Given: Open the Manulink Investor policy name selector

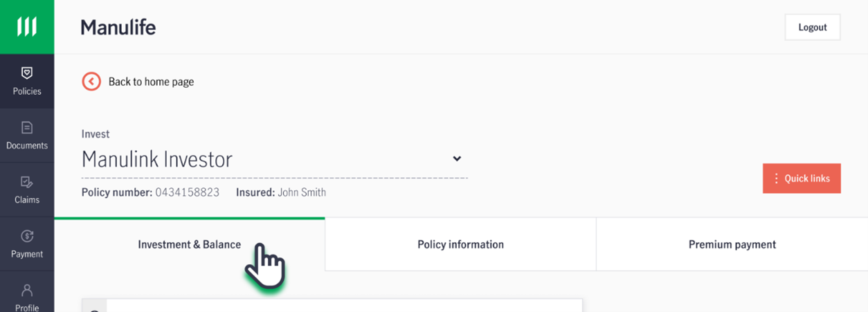Looking at the screenshot, I should pyautogui.click(x=274, y=159).
